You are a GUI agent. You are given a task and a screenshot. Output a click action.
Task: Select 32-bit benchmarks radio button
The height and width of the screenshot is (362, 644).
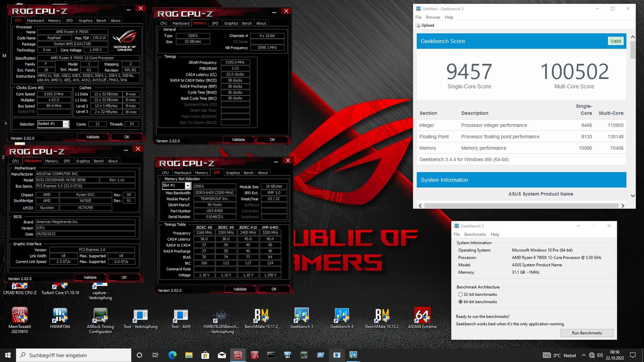click(461, 294)
